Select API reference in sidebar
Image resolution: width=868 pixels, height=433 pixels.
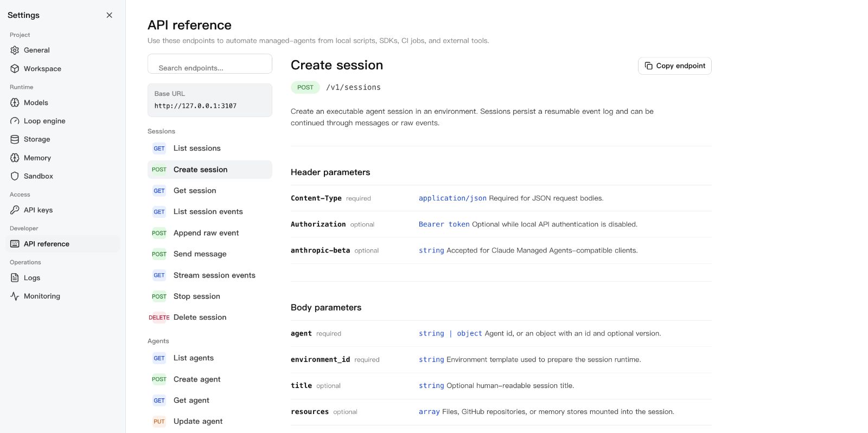(x=63, y=244)
